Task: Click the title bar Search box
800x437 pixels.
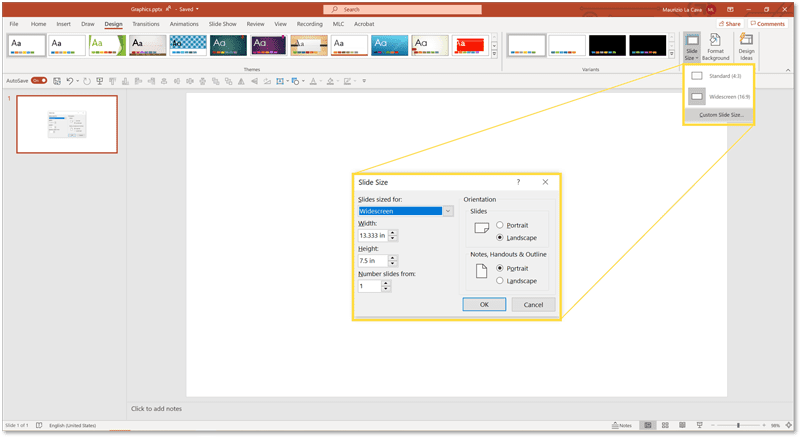Action: [402, 9]
